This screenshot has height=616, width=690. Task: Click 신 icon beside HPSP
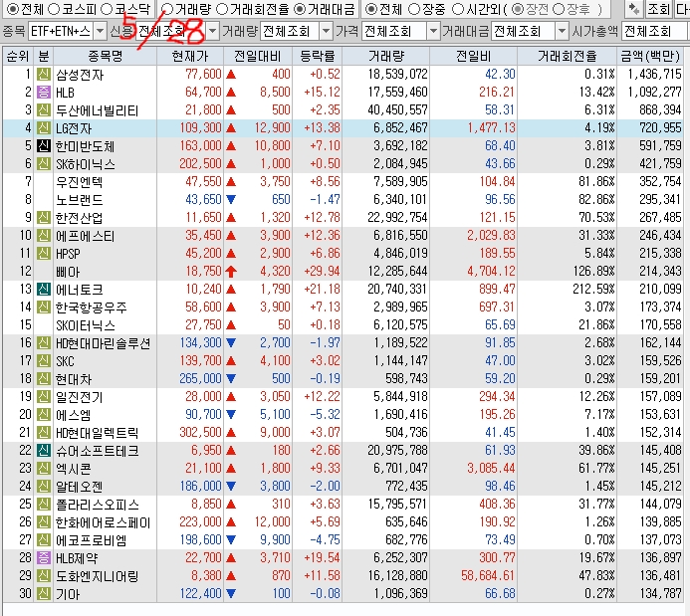click(44, 254)
